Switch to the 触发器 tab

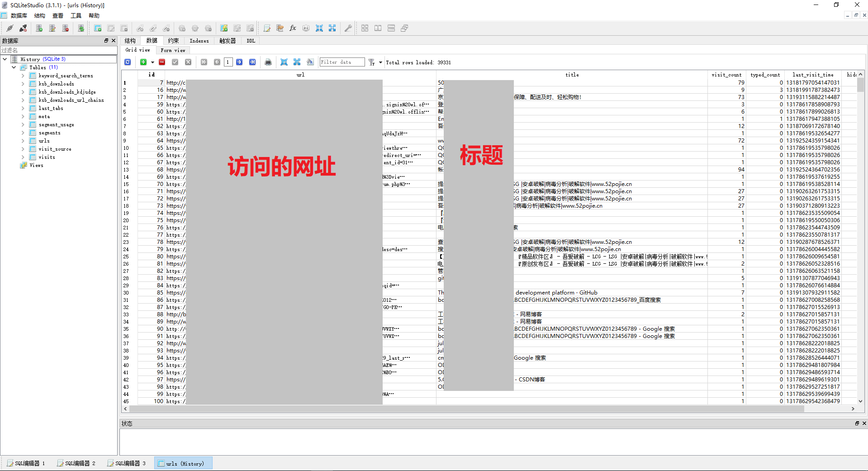tap(228, 41)
